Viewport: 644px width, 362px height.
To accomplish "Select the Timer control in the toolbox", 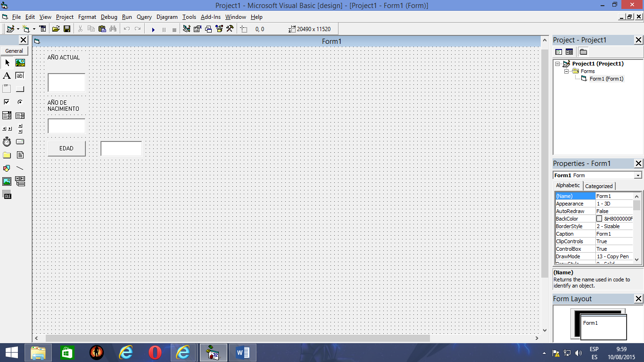I will pos(7,141).
